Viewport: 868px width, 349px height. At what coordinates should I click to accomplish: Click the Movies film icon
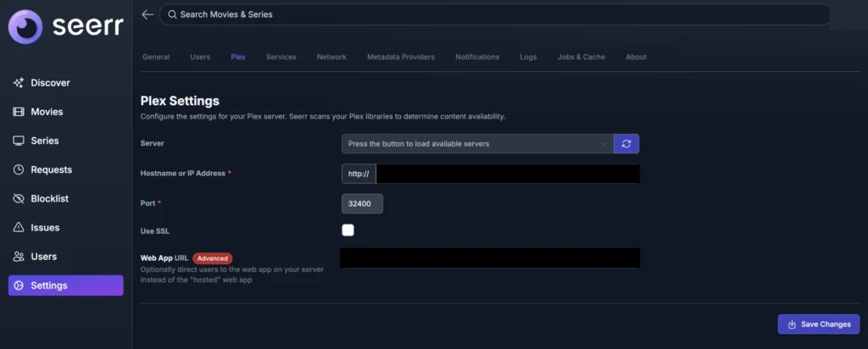[19, 112]
